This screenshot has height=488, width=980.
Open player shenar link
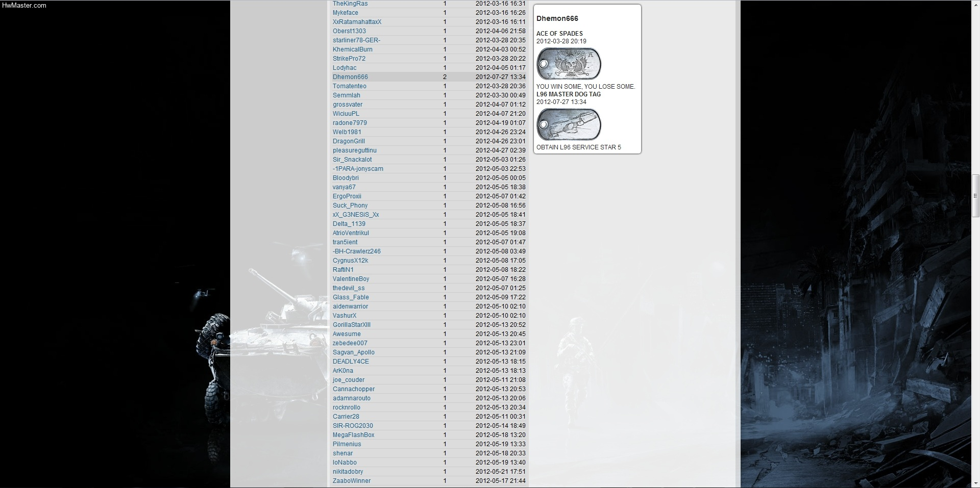(343, 453)
